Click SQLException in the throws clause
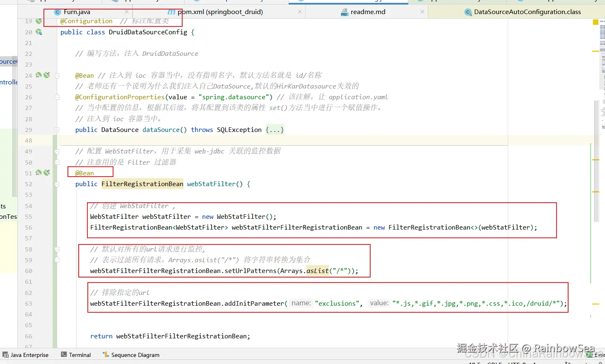 click(x=239, y=130)
